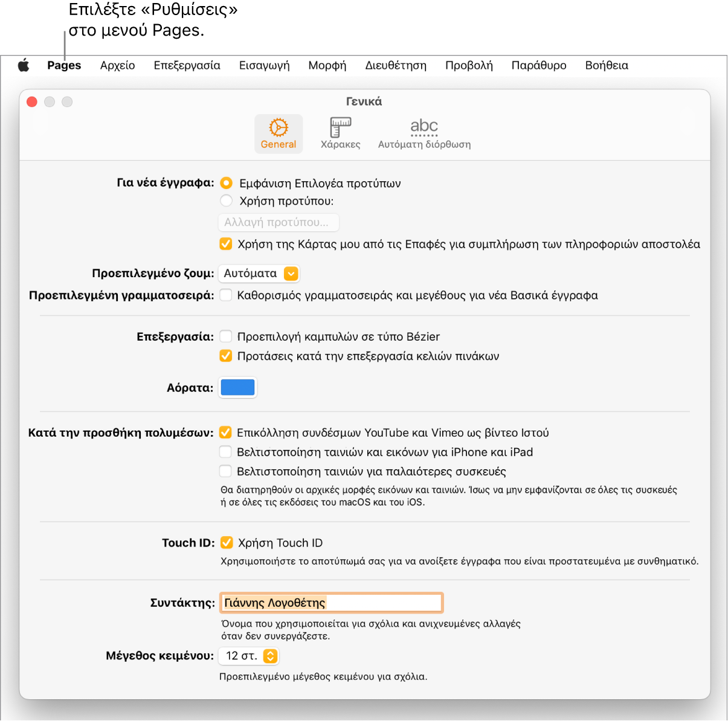Image resolution: width=728 pixels, height=721 pixels.
Task: Open the Pages menu
Action: tap(64, 65)
